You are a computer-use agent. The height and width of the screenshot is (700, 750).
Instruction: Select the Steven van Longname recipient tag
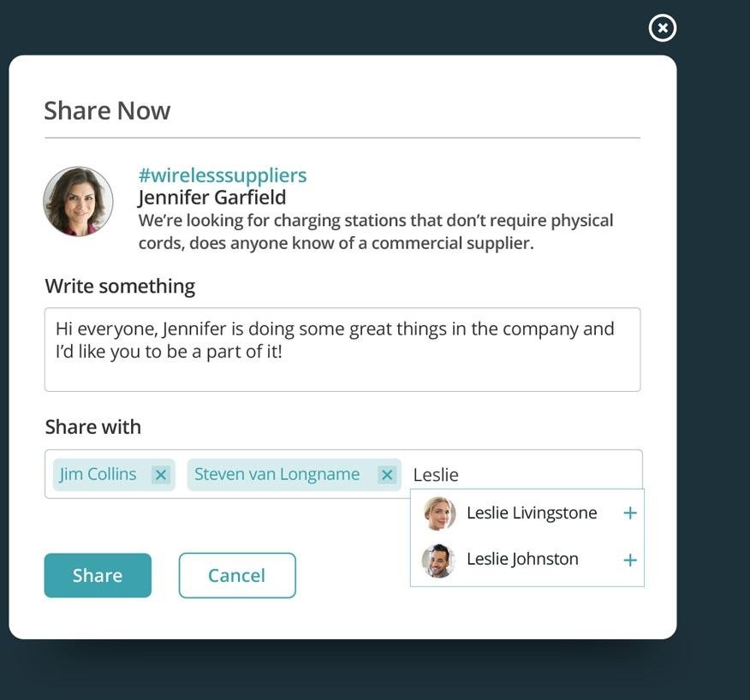coord(277,474)
